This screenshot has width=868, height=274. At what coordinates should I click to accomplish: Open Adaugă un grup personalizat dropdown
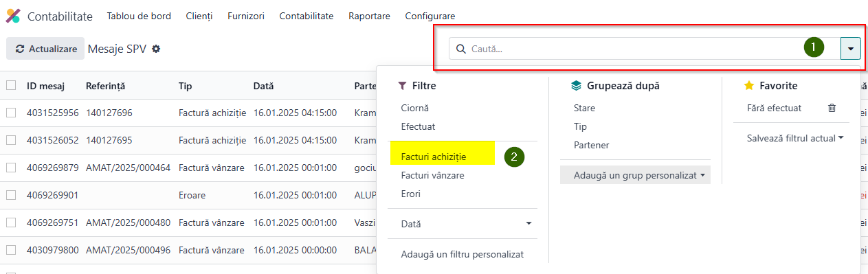635,175
